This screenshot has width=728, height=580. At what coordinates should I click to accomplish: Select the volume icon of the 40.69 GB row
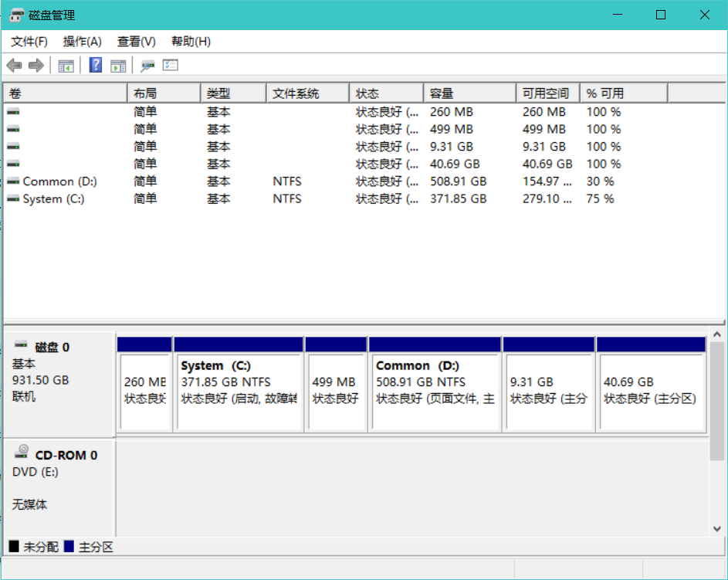point(13,164)
